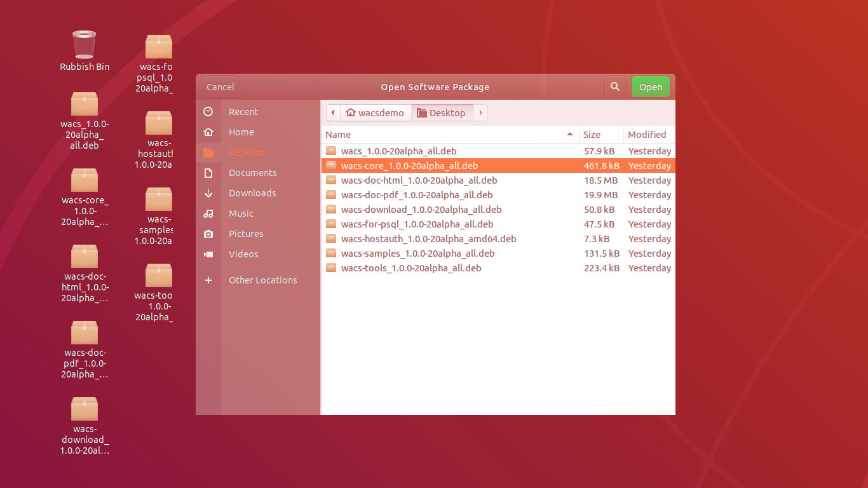This screenshot has height=488, width=868.
Task: Click the Open Software Package dialog title
Action: tap(435, 87)
